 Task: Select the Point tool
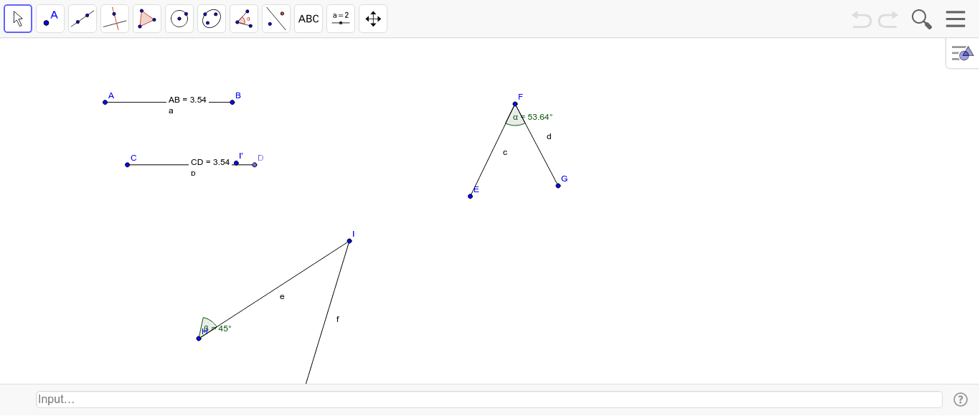click(50, 18)
